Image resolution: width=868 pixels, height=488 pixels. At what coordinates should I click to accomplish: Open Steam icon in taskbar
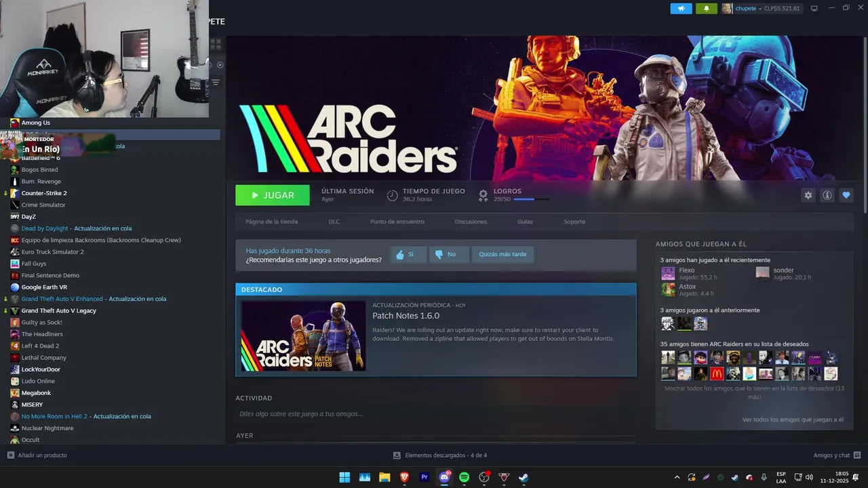[x=524, y=477]
